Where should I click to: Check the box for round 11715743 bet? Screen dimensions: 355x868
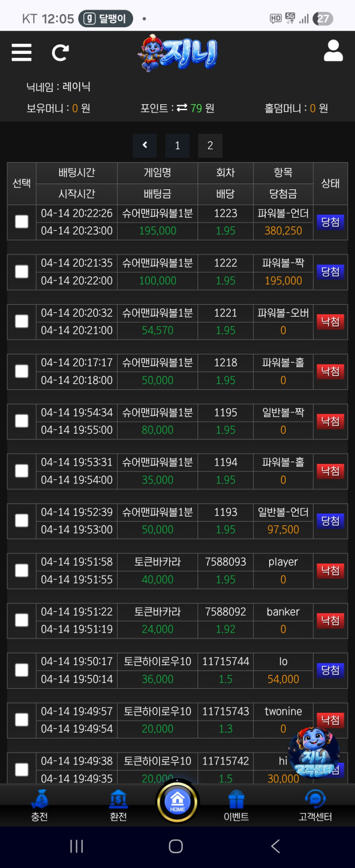coord(21,719)
